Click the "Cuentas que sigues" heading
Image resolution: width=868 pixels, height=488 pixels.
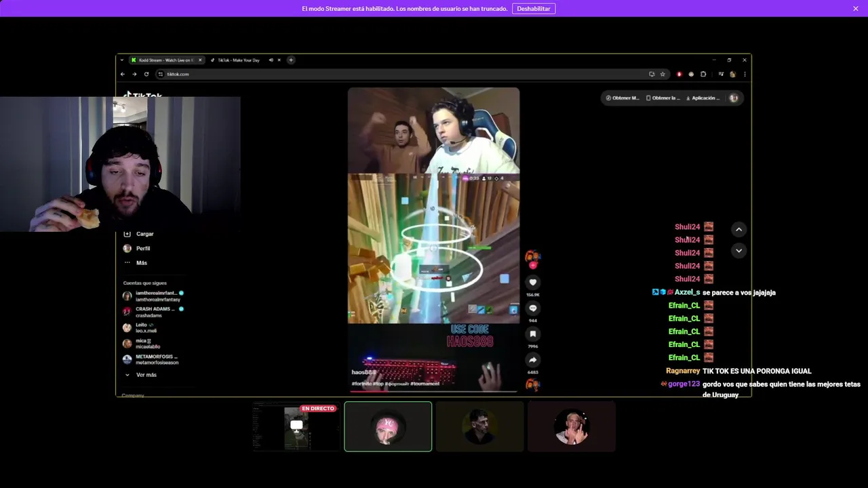(144, 283)
